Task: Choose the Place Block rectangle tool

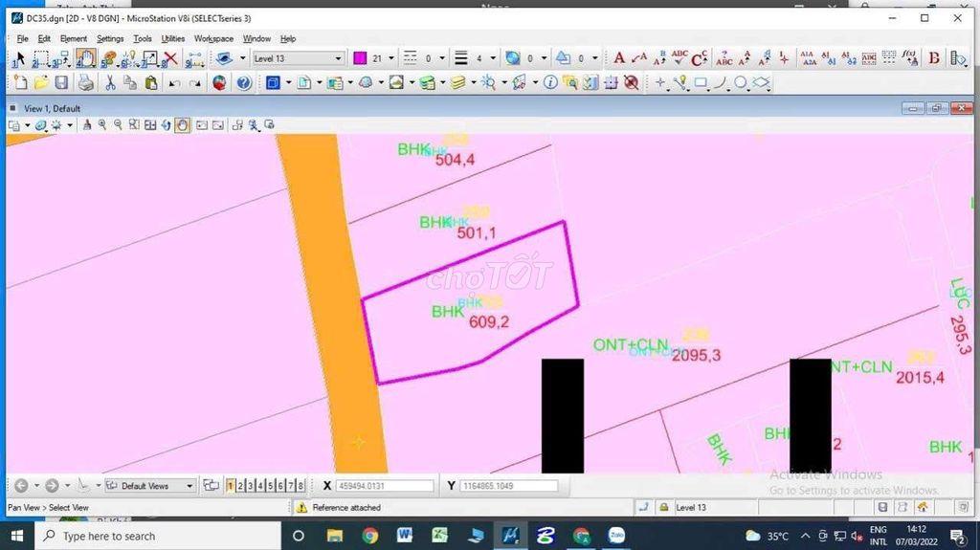Action: coord(701,82)
